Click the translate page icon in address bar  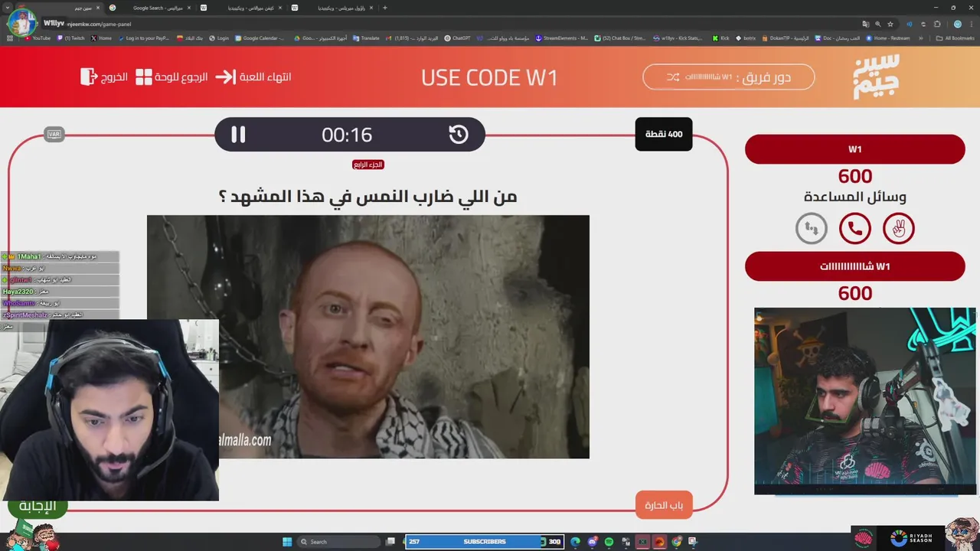[864, 24]
